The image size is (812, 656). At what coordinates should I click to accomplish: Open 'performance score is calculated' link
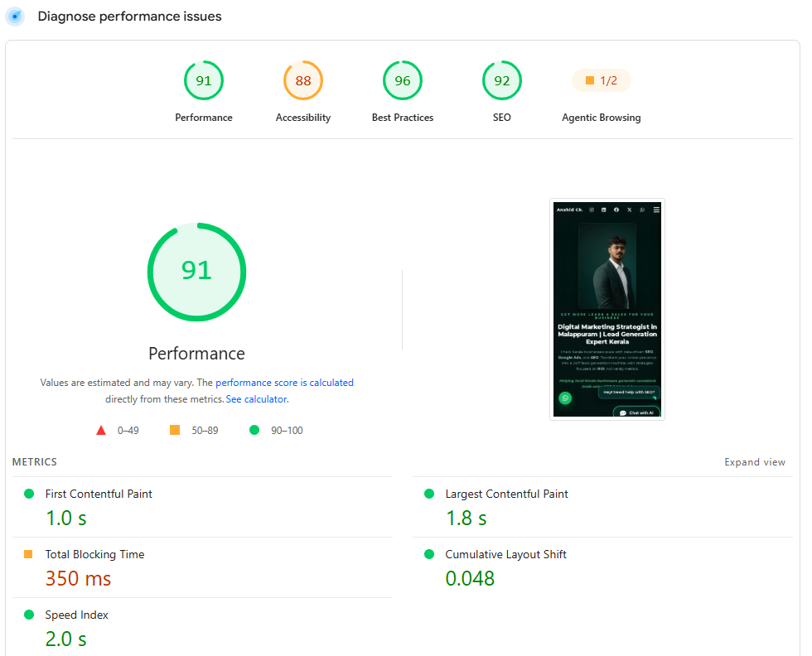284,383
